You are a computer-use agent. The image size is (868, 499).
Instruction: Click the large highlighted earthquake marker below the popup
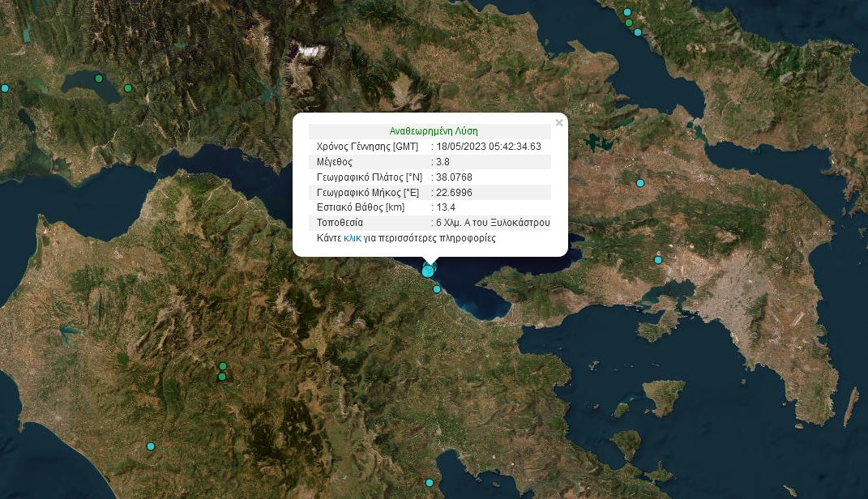pyautogui.click(x=428, y=271)
